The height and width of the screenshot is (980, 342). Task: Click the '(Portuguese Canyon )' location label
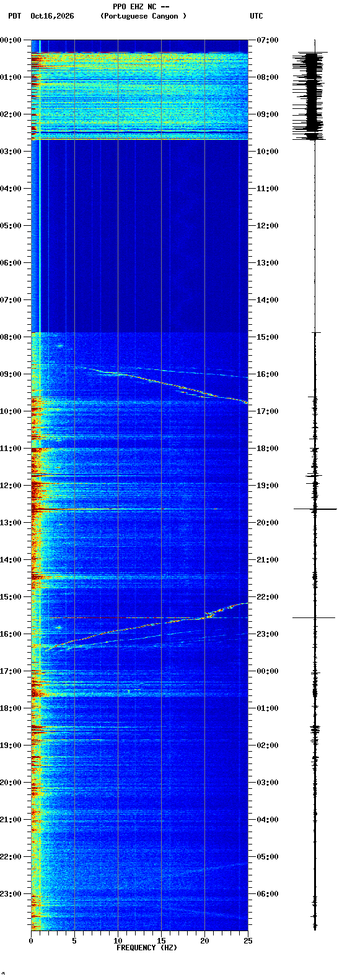143,16
